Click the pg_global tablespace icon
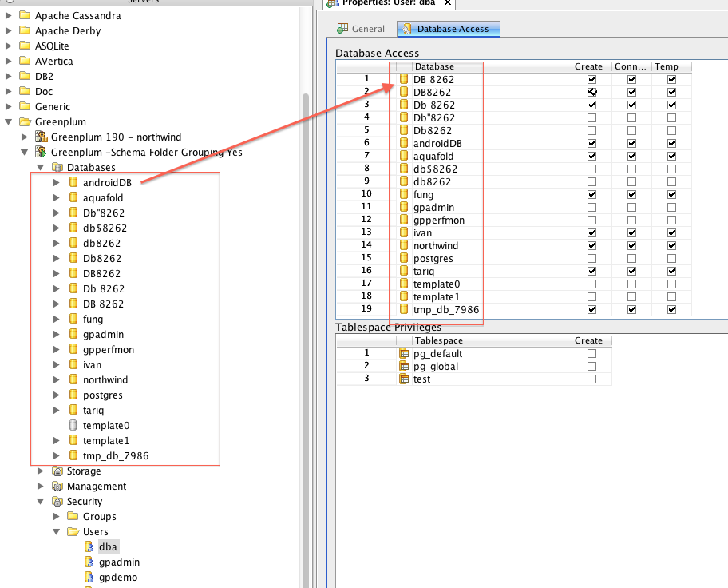This screenshot has width=728, height=588. [404, 366]
